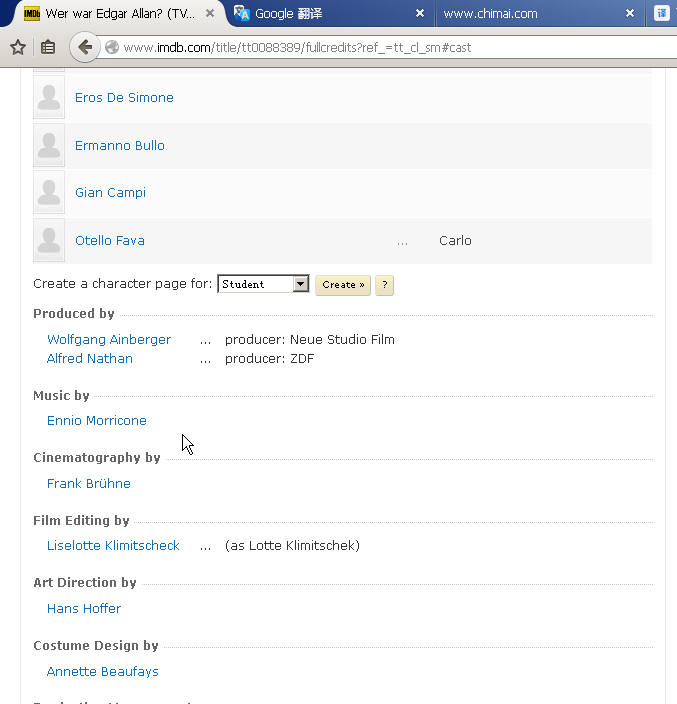This screenshot has height=704, width=677.
Task: Click 'Create a character page for:' label
Action: click(x=123, y=284)
